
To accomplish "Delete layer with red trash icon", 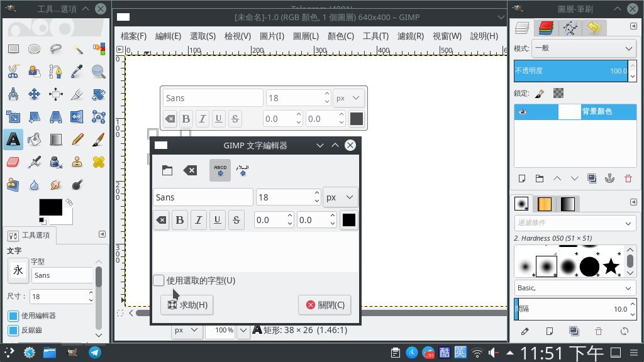I will (628, 178).
